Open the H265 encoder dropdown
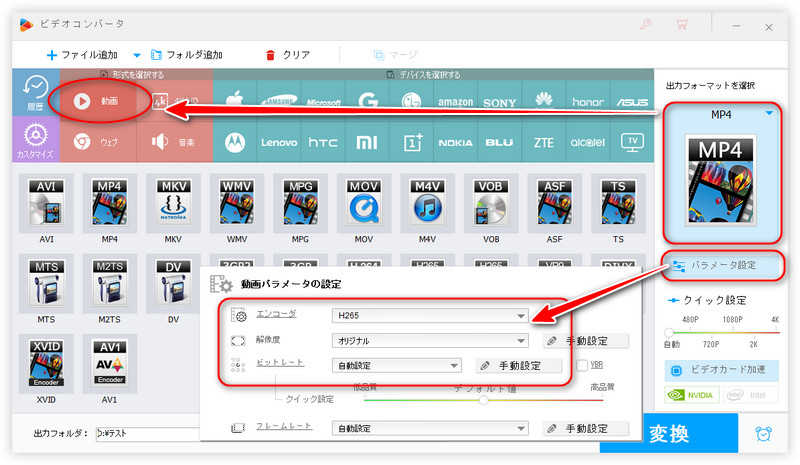The width and height of the screenshot is (800, 465). 430,316
